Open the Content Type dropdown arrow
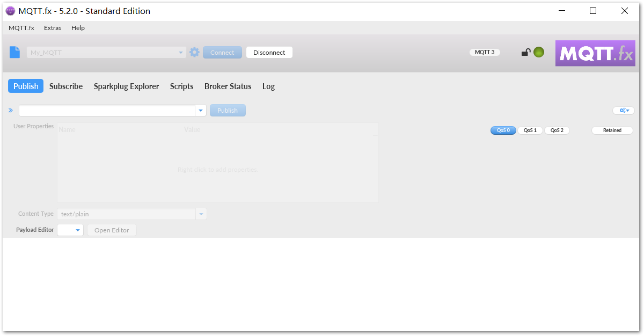This screenshot has width=644, height=336. [x=201, y=214]
